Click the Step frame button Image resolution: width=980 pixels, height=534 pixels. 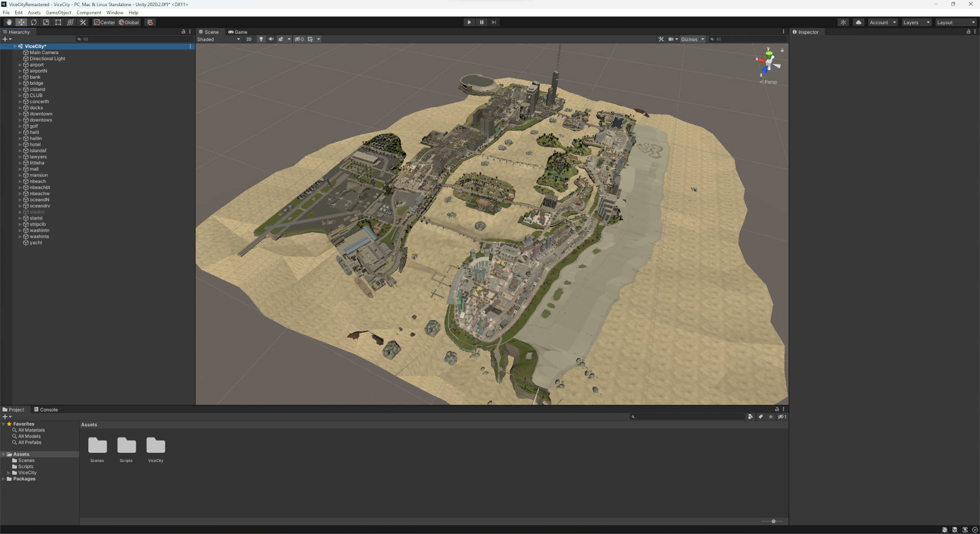click(x=494, y=22)
